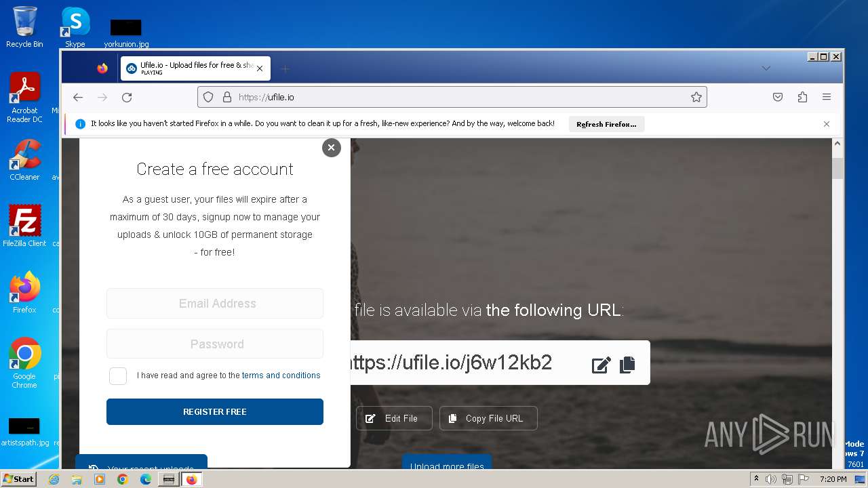Open the Windows Start menu
The height and width of the screenshot is (488, 868).
[x=18, y=479]
